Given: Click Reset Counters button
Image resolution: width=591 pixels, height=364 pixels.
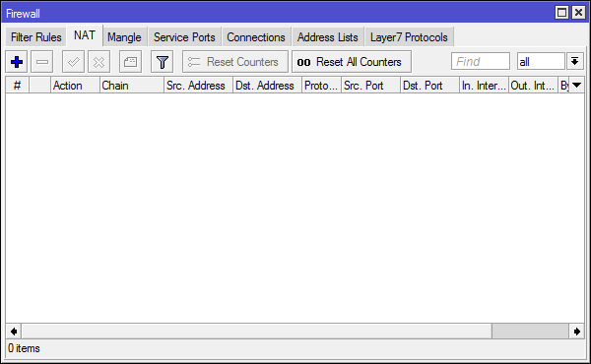Looking at the screenshot, I should pos(235,62).
